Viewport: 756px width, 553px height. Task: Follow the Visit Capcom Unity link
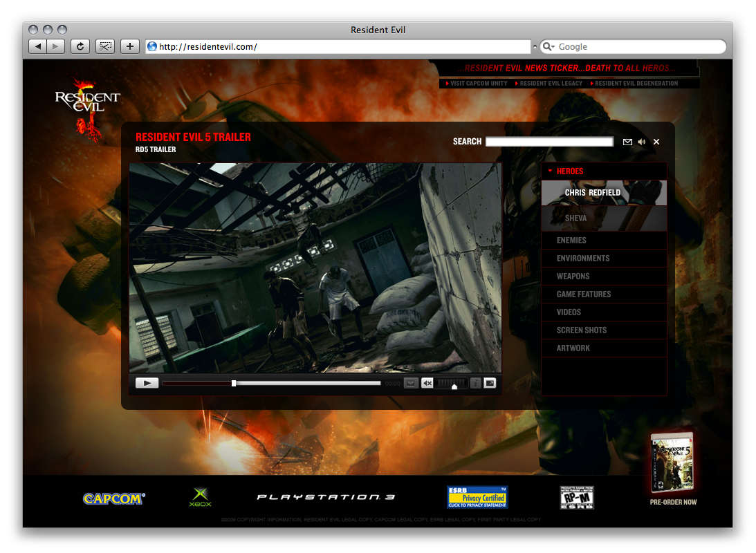pyautogui.click(x=478, y=84)
